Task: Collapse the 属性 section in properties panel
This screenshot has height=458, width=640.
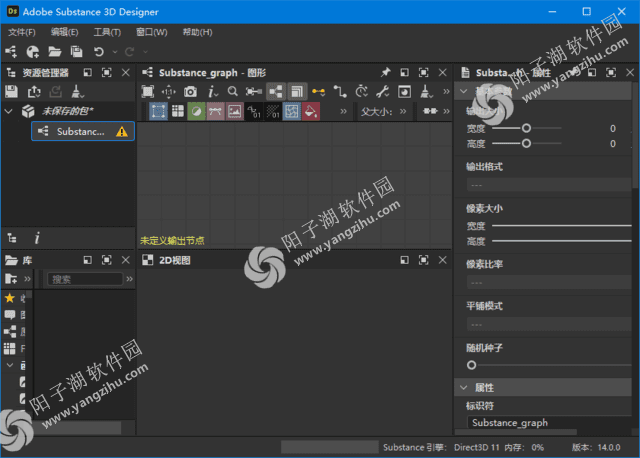Action: (x=464, y=387)
